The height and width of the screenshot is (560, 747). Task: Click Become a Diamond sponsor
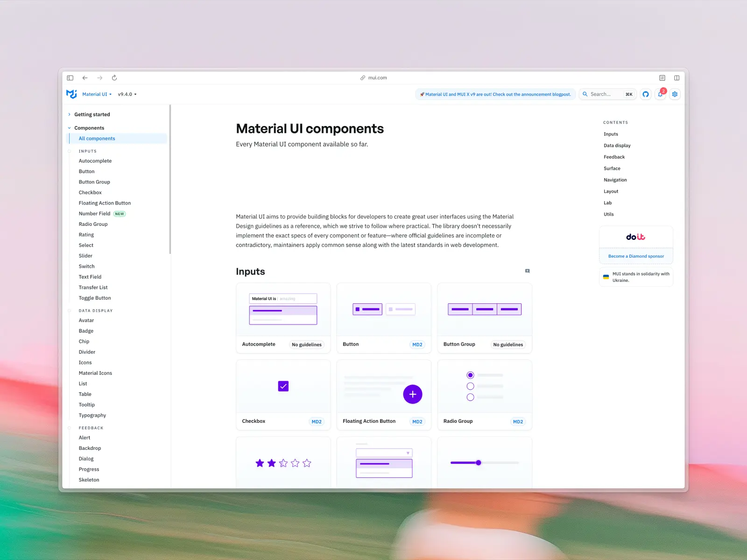(636, 256)
